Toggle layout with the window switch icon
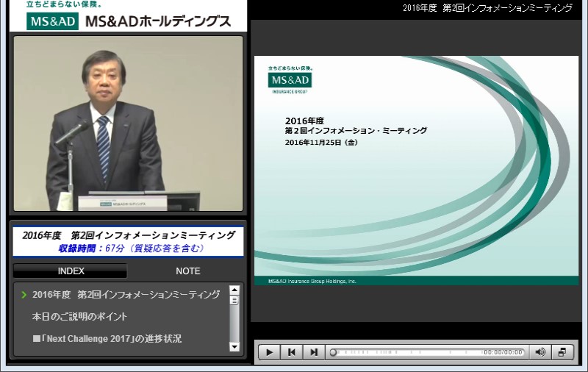 click(562, 352)
